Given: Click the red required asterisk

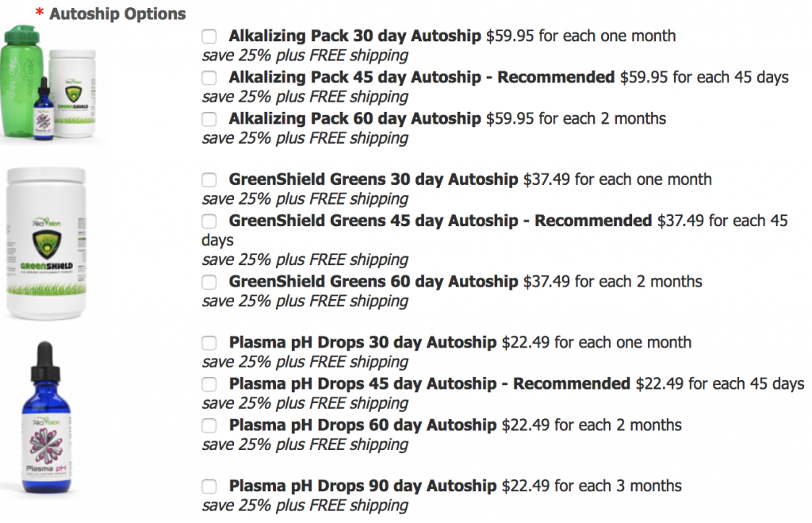Looking at the screenshot, I should click(40, 14).
